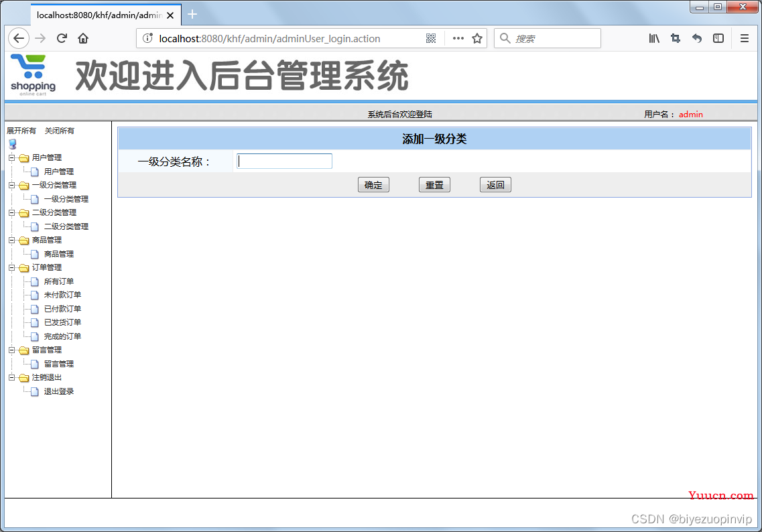This screenshot has height=532, width=762.
Task: Click the tree root computer icon
Action: [13, 144]
